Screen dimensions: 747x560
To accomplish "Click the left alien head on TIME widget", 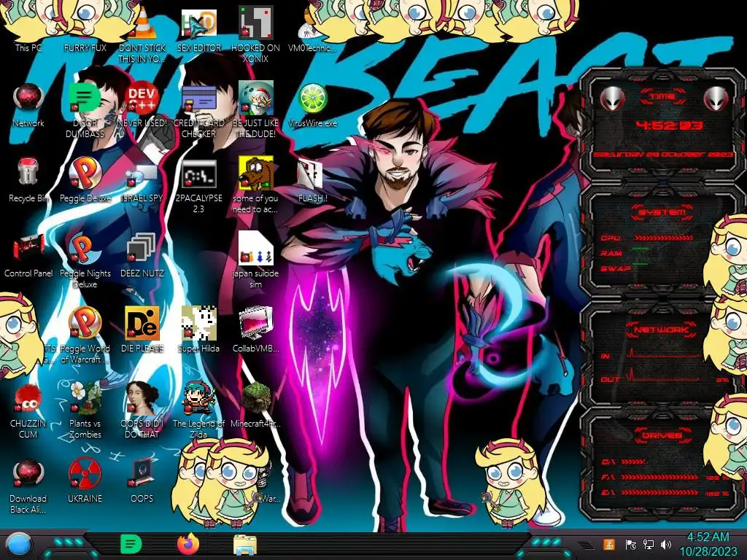I will click(x=612, y=99).
